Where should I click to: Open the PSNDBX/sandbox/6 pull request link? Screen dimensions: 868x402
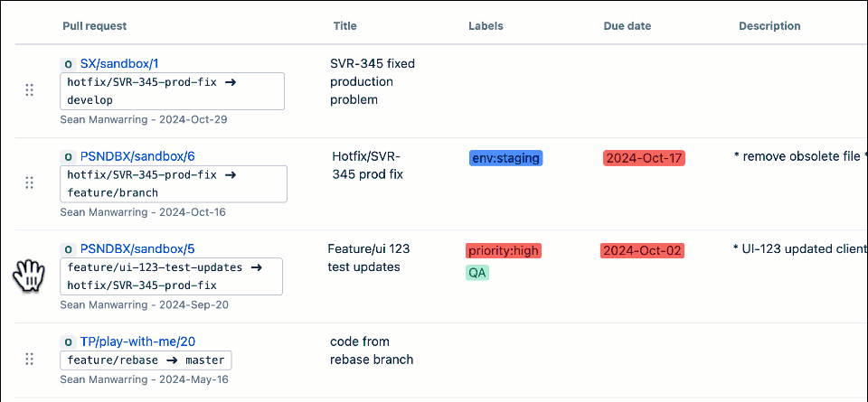pyautogui.click(x=137, y=156)
